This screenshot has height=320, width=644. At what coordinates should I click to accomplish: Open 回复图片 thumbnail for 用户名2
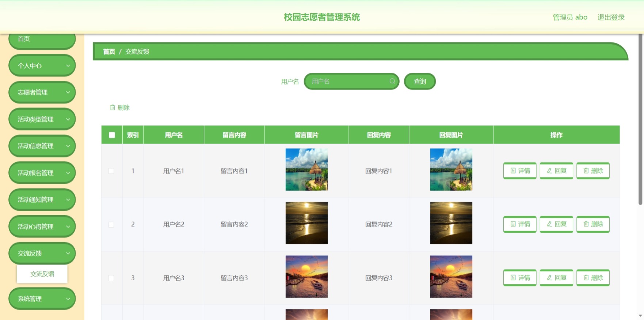451,223
